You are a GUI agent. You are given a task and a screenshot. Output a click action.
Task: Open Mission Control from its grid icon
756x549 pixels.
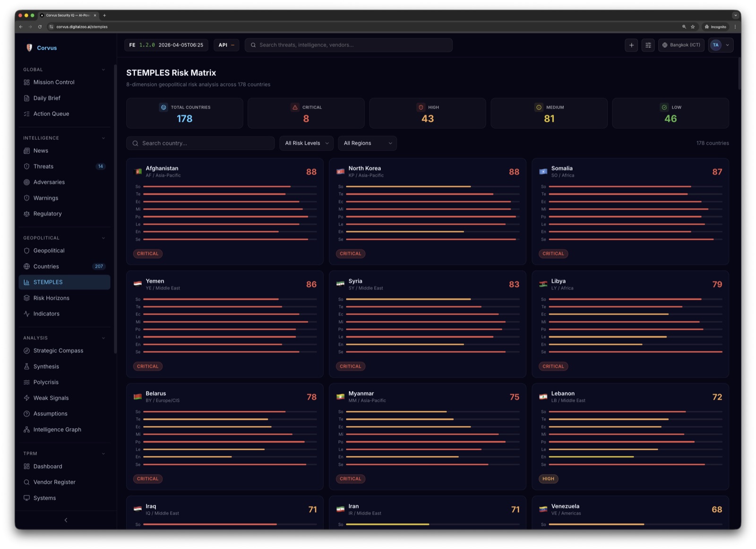(26, 82)
